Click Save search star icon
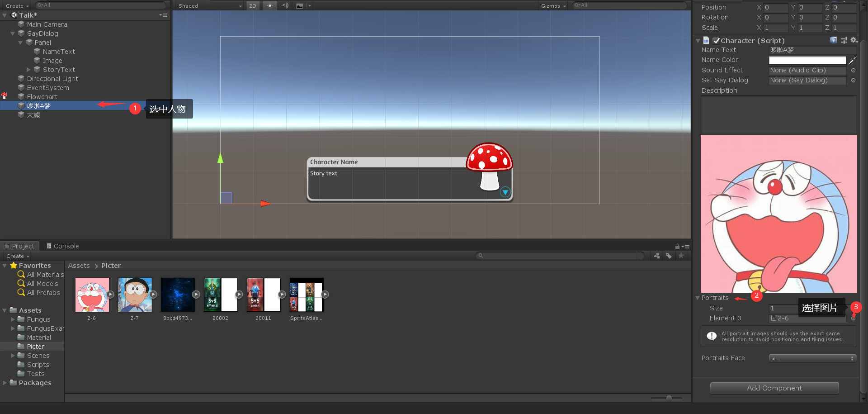The image size is (868, 414). [x=681, y=256]
